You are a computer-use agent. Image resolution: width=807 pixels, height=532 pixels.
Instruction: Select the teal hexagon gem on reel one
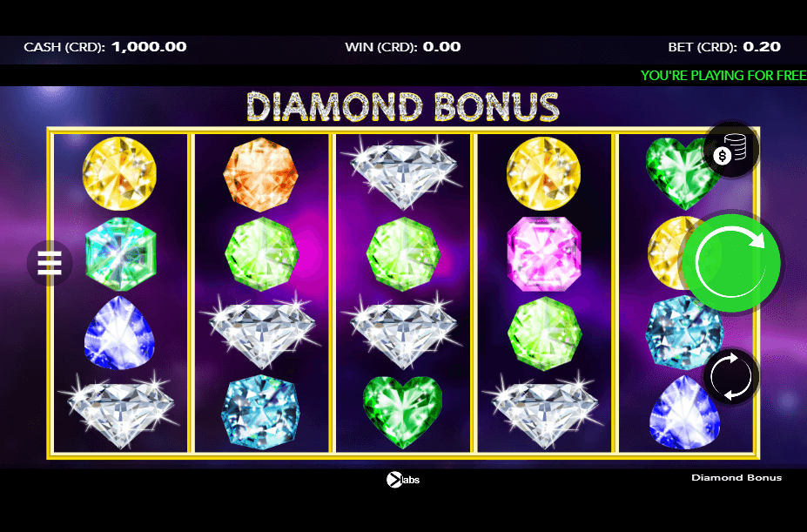coord(120,254)
